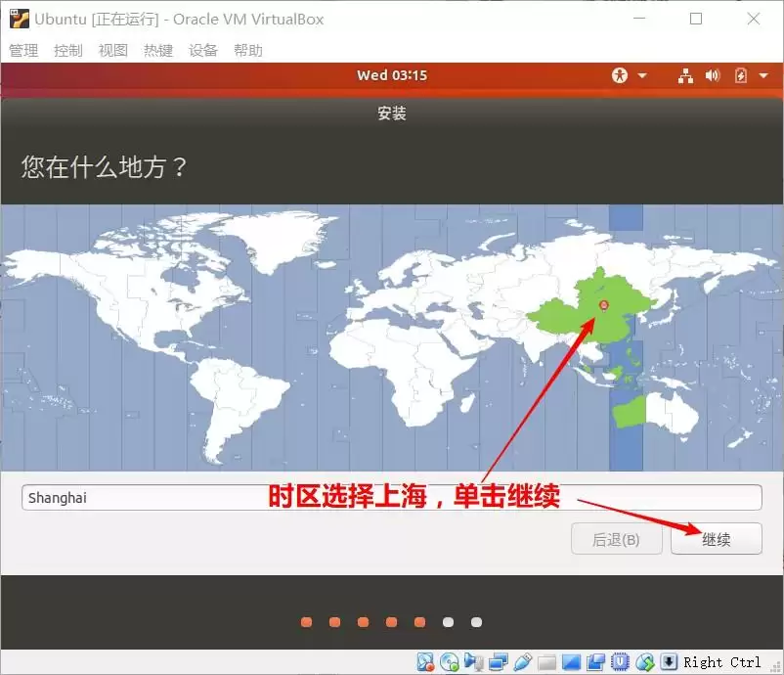Click the 后退(B) button to go back
The width and height of the screenshot is (784, 675).
coord(616,539)
